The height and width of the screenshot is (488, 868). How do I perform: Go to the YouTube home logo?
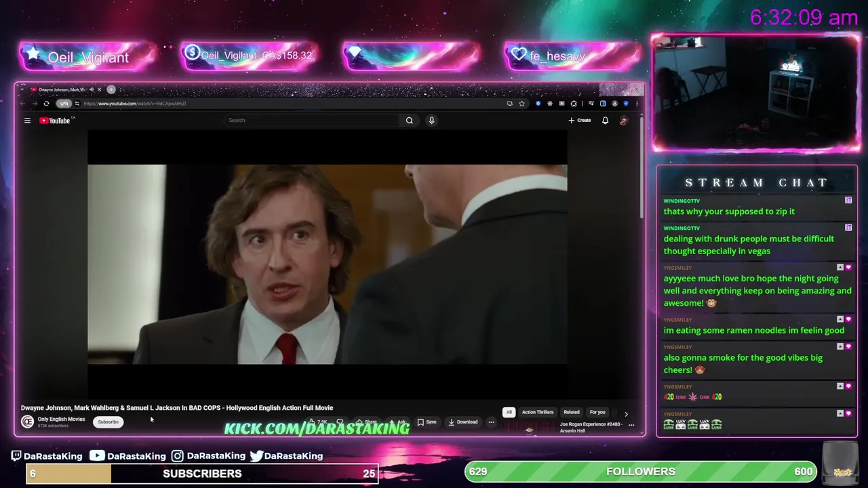coord(55,121)
